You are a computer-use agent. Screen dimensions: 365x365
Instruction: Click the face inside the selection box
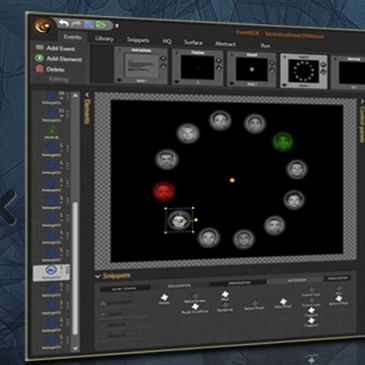(x=179, y=220)
